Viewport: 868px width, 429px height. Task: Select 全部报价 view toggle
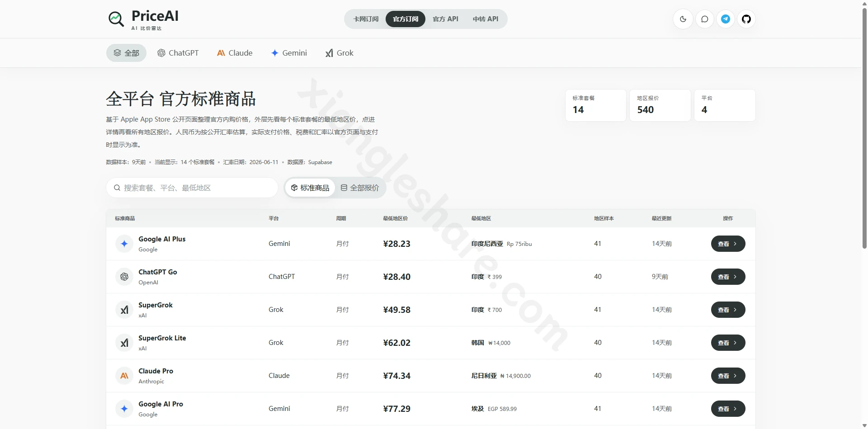point(360,188)
